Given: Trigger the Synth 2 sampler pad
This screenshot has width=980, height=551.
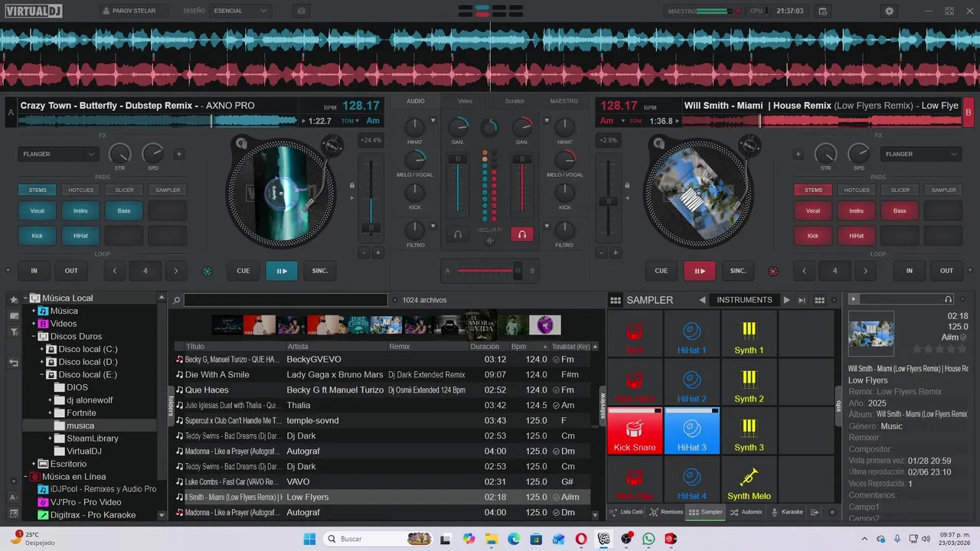Looking at the screenshot, I should [749, 383].
